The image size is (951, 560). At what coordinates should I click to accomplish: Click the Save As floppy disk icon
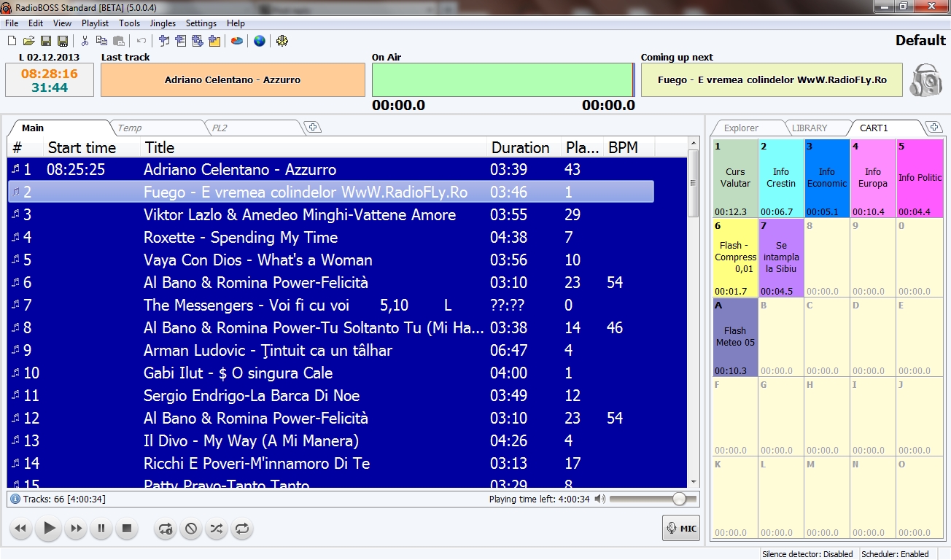pyautogui.click(x=63, y=41)
